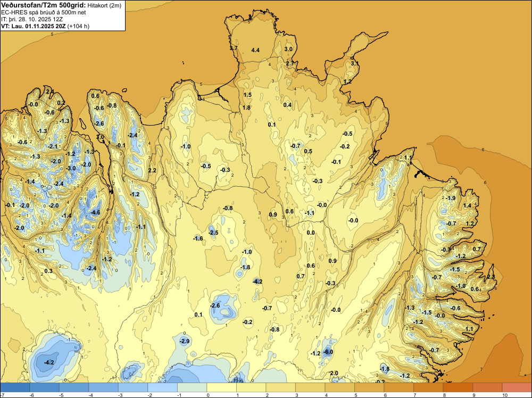Click the legend tick label -7
The height and width of the screenshot is (398, 532).
point(2,395)
